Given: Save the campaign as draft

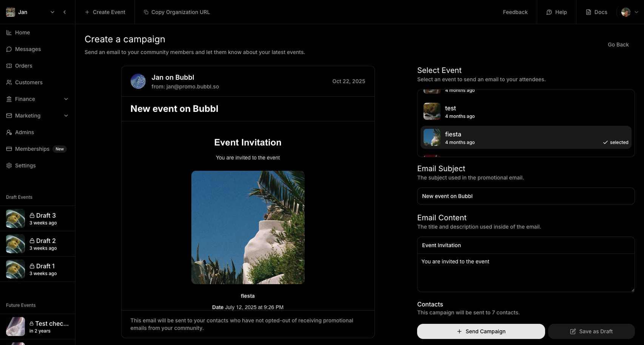Looking at the screenshot, I should [592, 331].
